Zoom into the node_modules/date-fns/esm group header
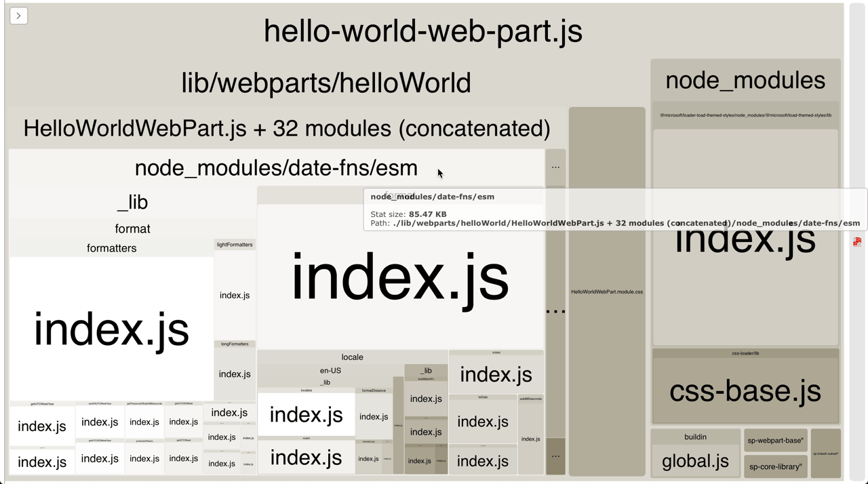Image resolution: width=868 pixels, height=484 pixels. click(275, 167)
